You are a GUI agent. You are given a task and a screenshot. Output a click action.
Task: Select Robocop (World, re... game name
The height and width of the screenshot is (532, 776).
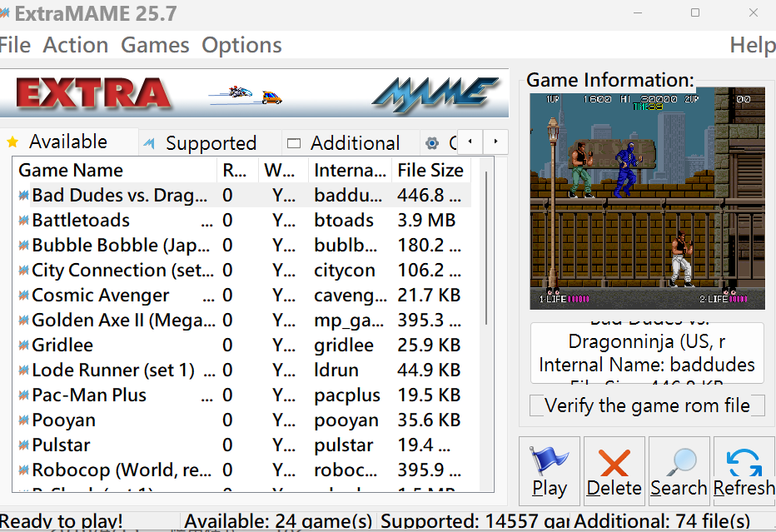coord(122,470)
